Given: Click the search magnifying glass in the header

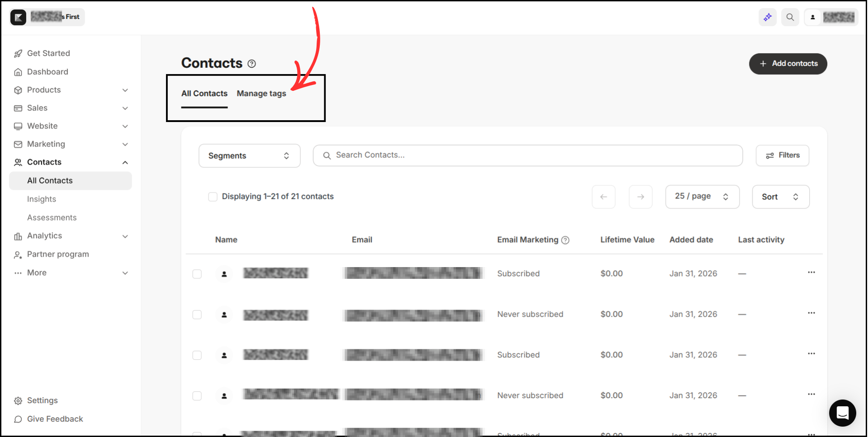Looking at the screenshot, I should (790, 17).
